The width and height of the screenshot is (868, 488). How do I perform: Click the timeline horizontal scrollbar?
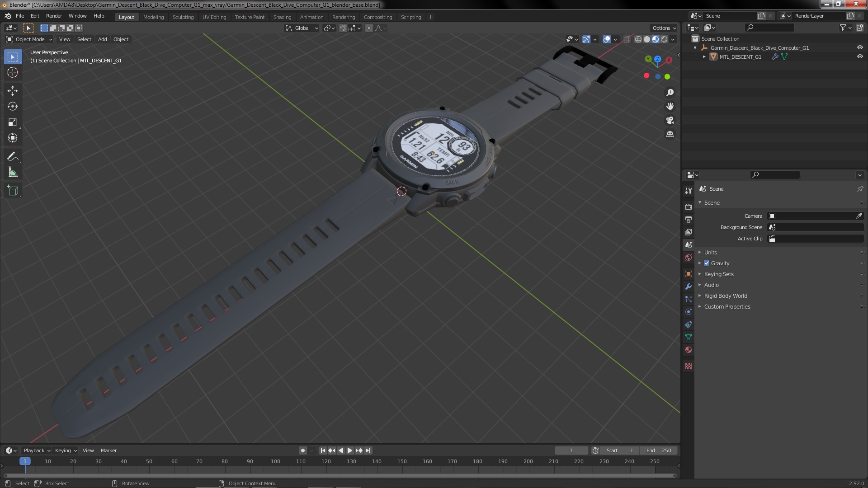(x=340, y=475)
